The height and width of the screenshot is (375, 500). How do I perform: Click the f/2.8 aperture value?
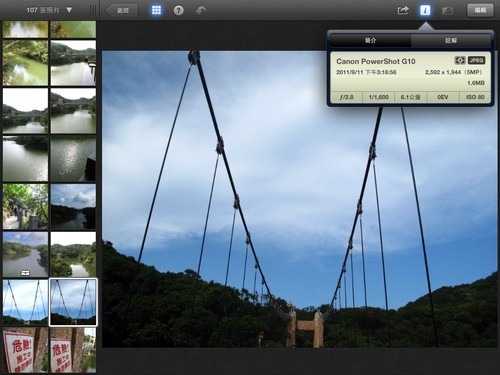click(346, 97)
